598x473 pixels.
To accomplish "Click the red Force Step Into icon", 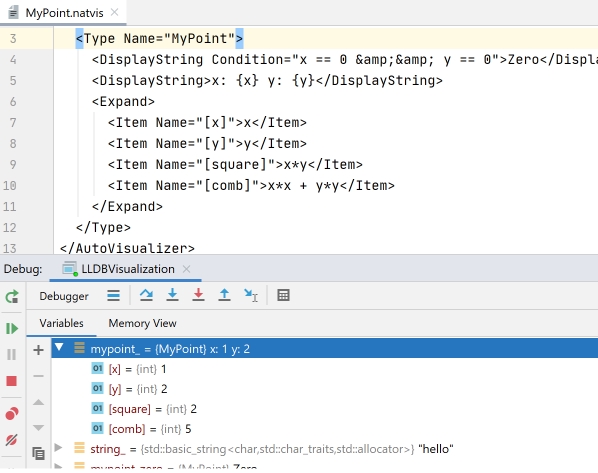I will [x=198, y=295].
